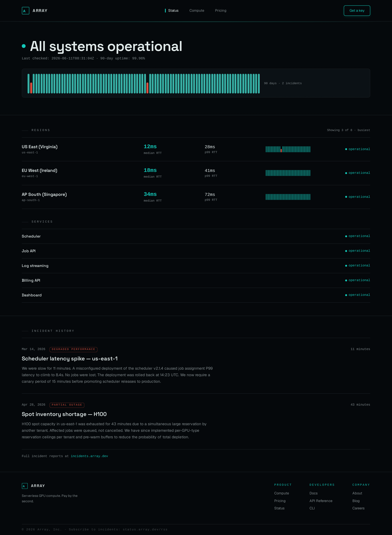Click the Dashboard operational status label
The image size is (392, 535).
[x=358, y=295]
